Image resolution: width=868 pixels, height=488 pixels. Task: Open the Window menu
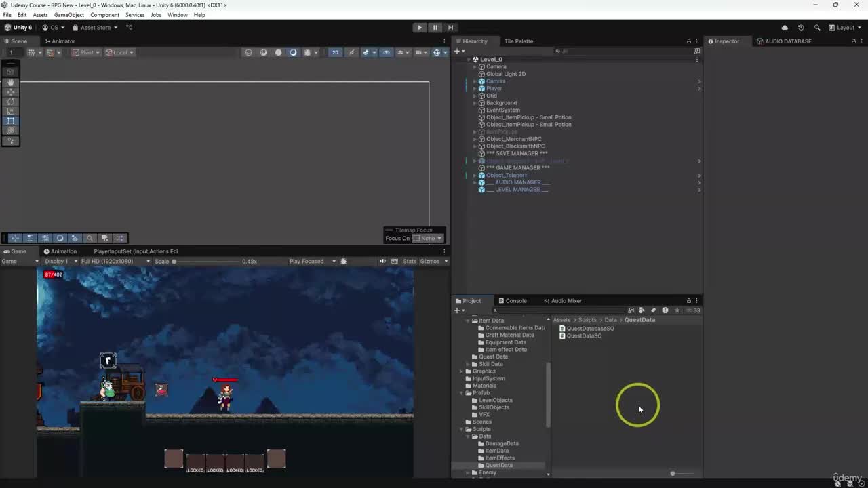pyautogui.click(x=178, y=15)
